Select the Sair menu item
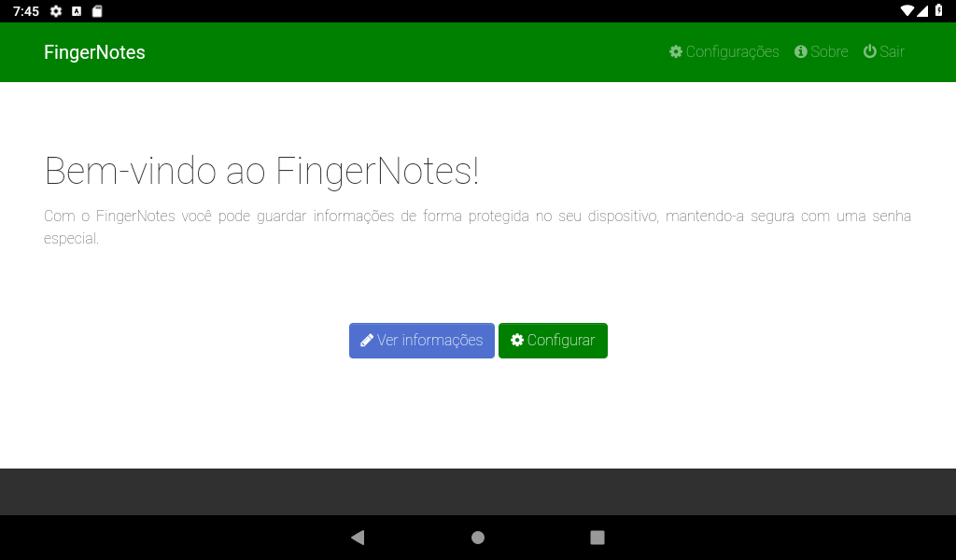The image size is (956, 560). [x=884, y=51]
